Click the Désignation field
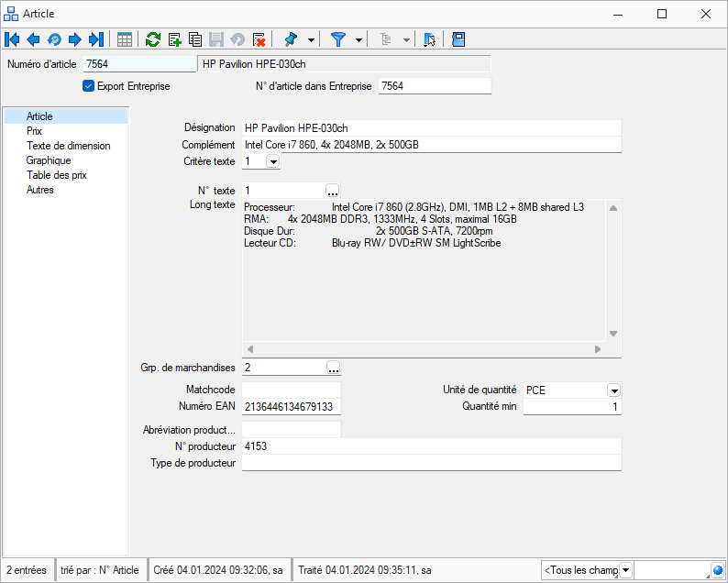Image resolution: width=728 pixels, height=583 pixels. (x=431, y=128)
